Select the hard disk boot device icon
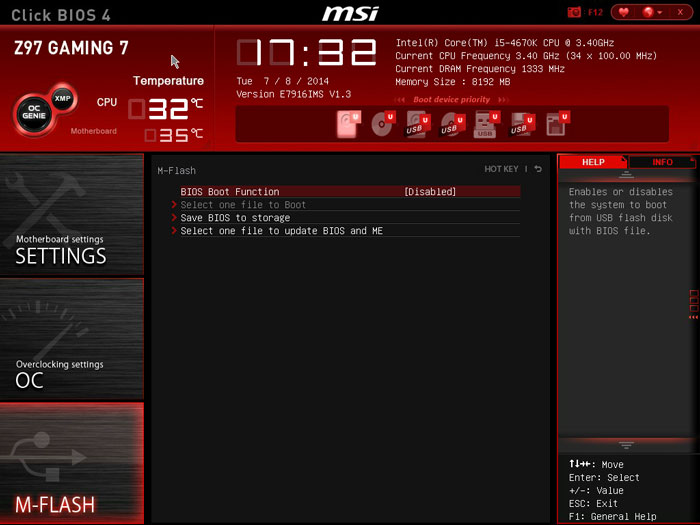Screen dimensions: 700x525 (348, 124)
